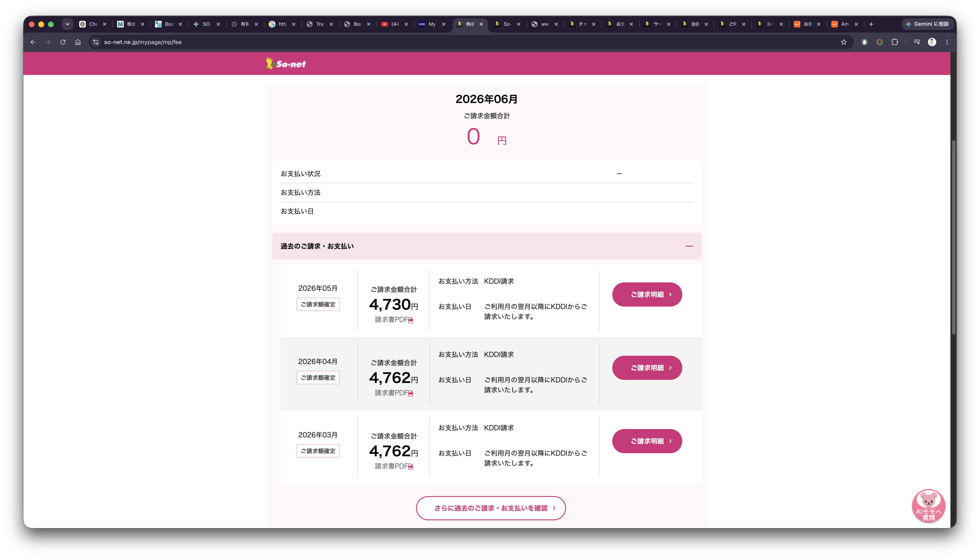This screenshot has height=559, width=980.
Task: Click お支払い状況 row label
Action: 300,174
